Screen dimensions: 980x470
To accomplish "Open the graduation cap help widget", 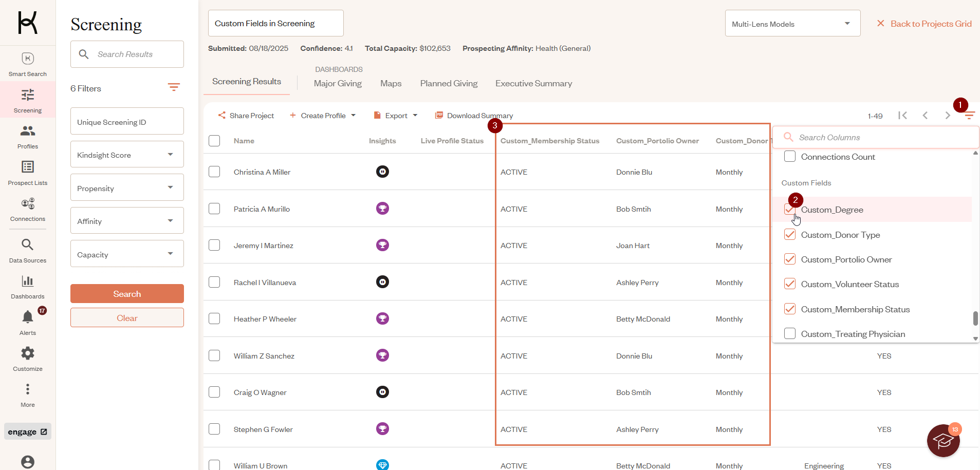I will (943, 441).
